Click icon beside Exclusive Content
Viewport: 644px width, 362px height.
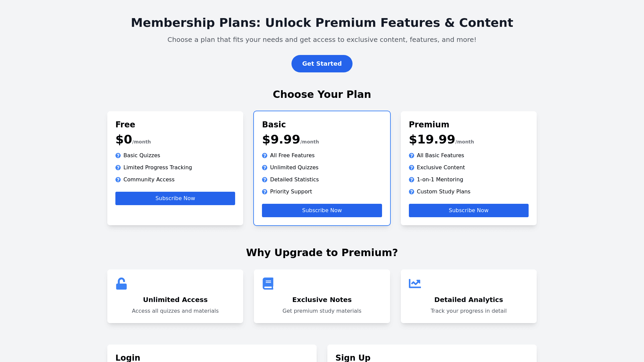pyautogui.click(x=412, y=168)
